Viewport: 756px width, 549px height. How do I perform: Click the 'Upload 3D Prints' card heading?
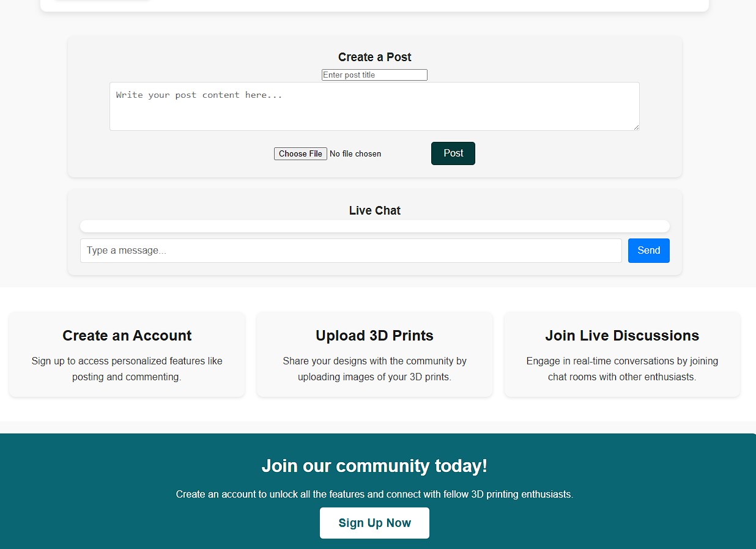(374, 336)
